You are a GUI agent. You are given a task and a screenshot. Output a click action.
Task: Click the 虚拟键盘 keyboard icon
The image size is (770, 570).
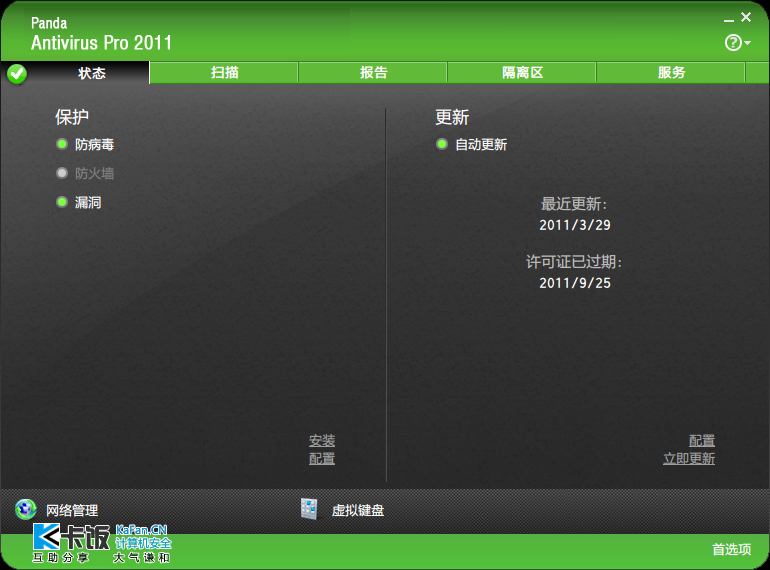(309, 509)
